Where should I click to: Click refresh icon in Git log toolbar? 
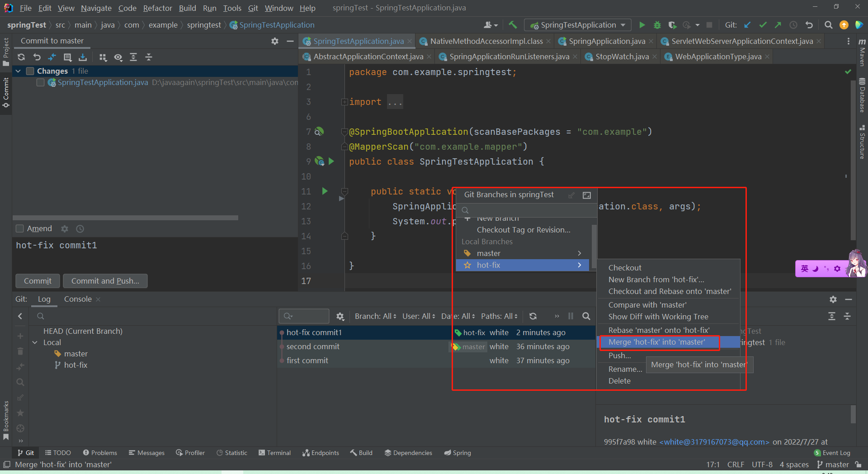533,316
